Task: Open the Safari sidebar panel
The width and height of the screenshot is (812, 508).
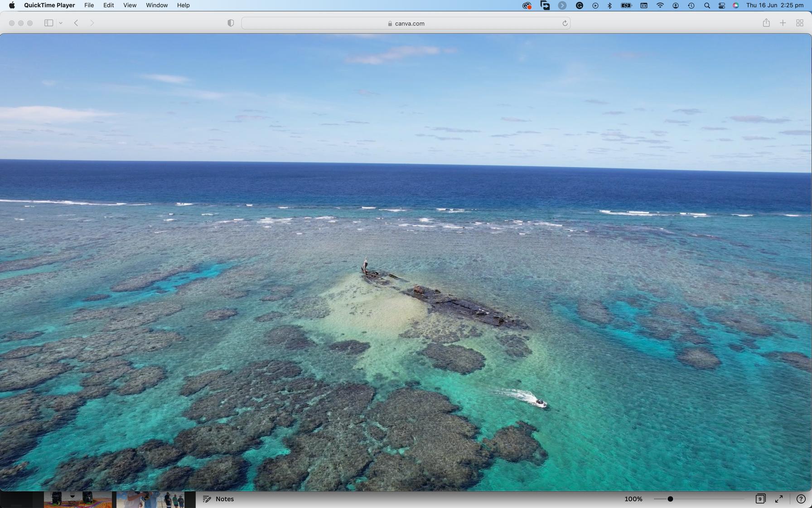Action: pyautogui.click(x=48, y=23)
